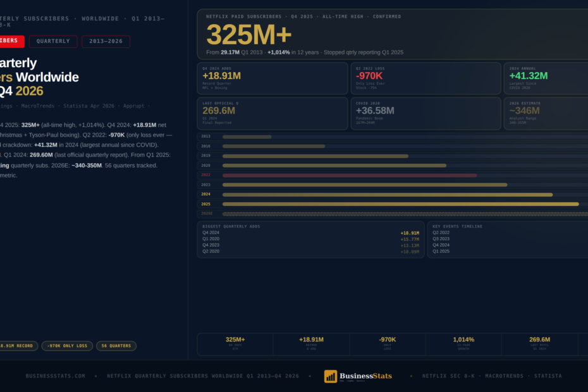Click bold '+41.32M' in the description paragraph

point(46,145)
